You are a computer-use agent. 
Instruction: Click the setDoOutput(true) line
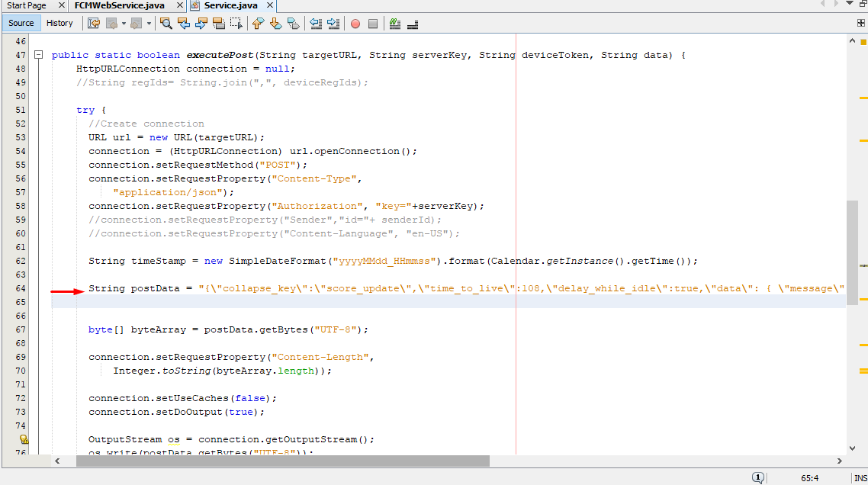tap(176, 412)
